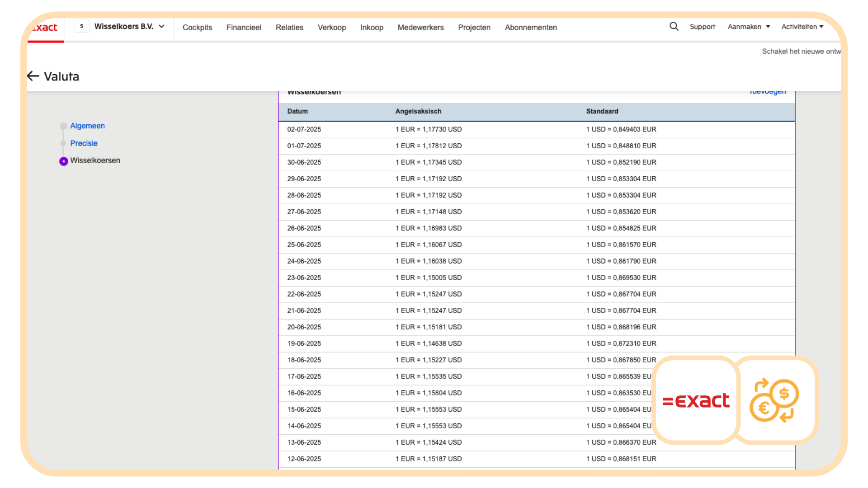Click the 1 EUR = 1,17345 USD cell

pos(429,162)
